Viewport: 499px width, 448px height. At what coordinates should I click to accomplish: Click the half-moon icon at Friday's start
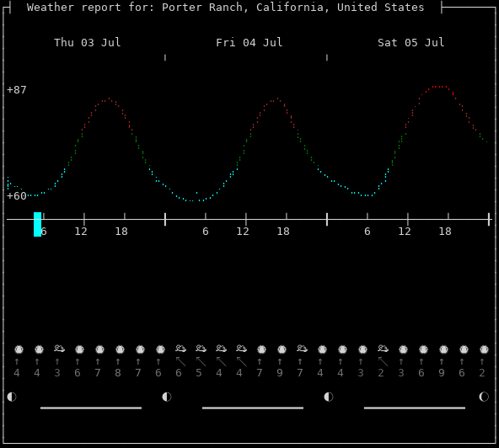tap(167, 397)
